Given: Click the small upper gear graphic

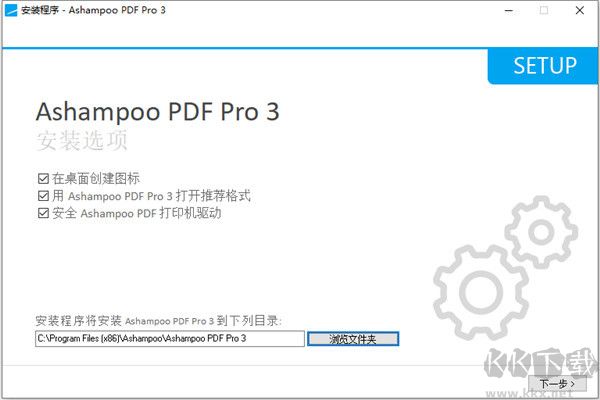Looking at the screenshot, I should (541, 232).
